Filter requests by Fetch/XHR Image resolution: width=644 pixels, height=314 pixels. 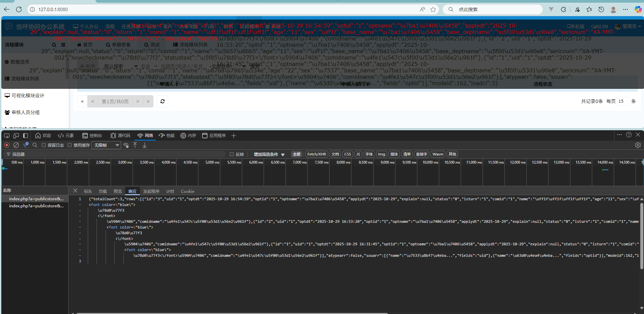coord(316,154)
